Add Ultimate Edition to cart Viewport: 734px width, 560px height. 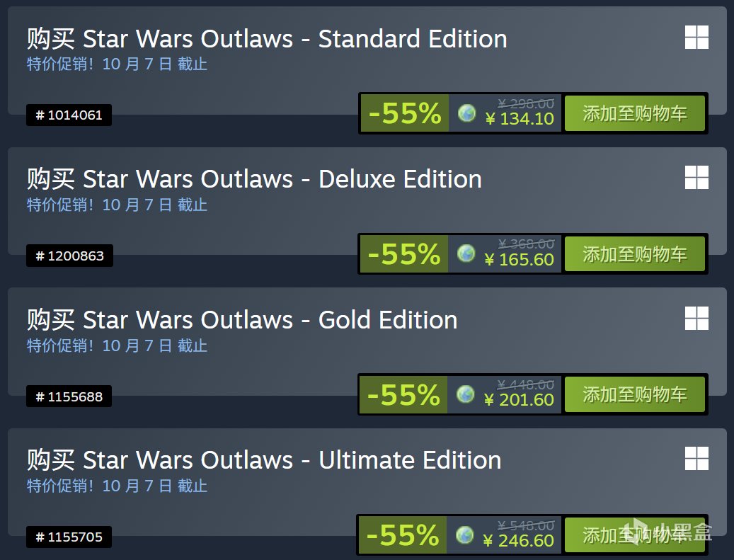[x=635, y=535]
